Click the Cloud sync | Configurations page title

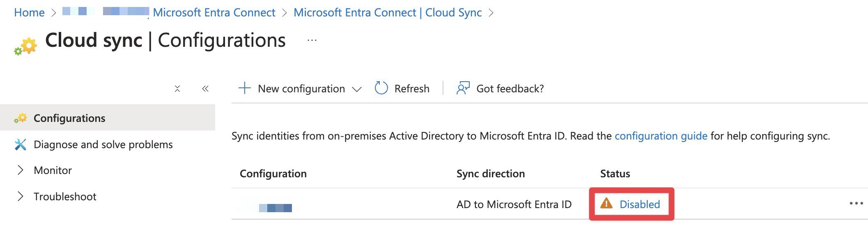pos(165,40)
